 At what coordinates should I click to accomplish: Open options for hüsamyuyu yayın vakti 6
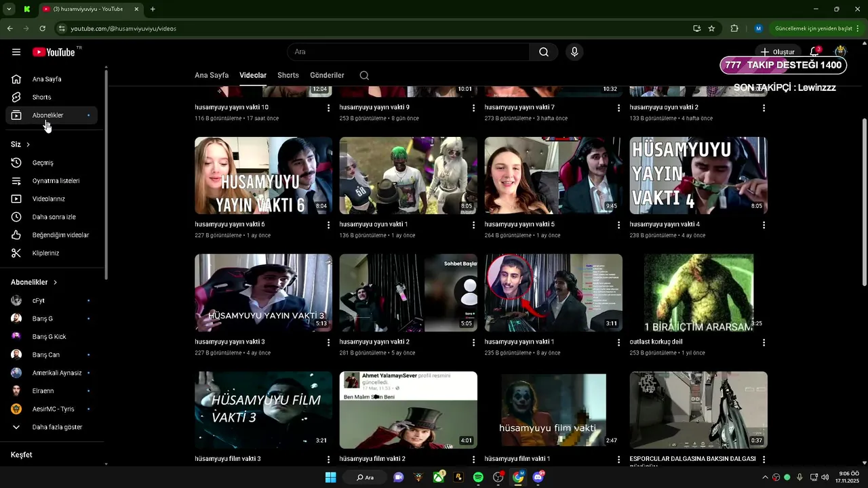click(x=329, y=225)
